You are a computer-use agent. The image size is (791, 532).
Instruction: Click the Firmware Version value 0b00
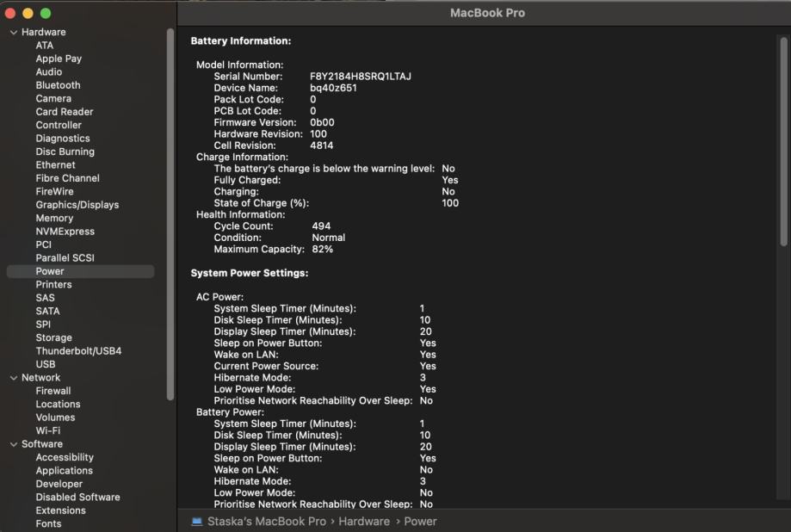tap(322, 122)
